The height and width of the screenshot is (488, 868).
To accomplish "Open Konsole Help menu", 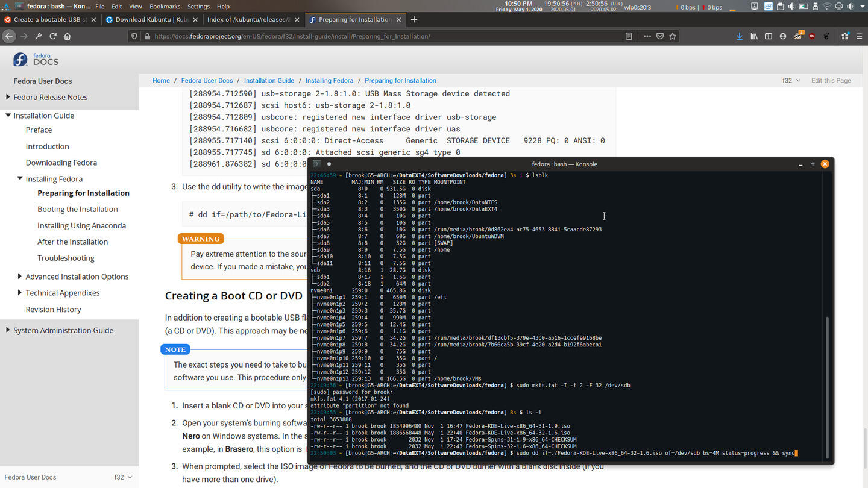I will click(223, 7).
